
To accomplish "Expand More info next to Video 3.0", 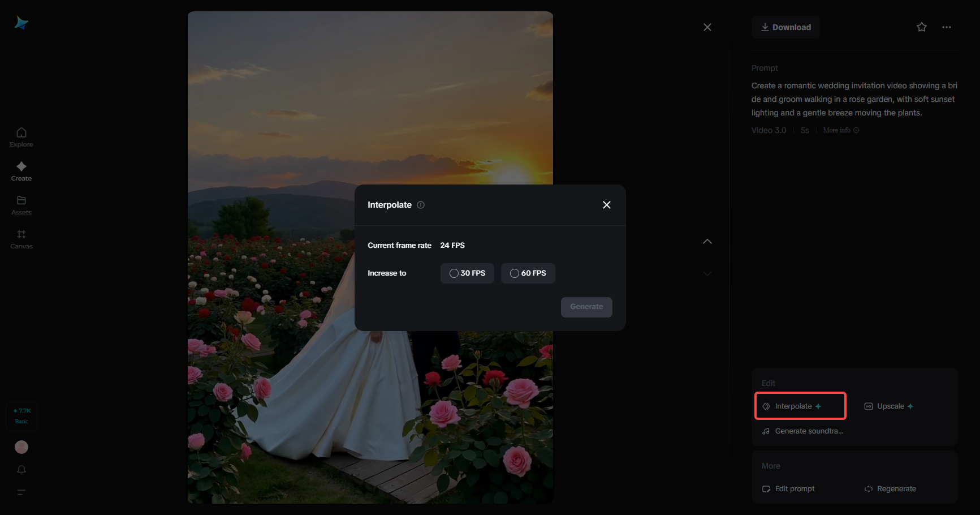I will pyautogui.click(x=840, y=130).
